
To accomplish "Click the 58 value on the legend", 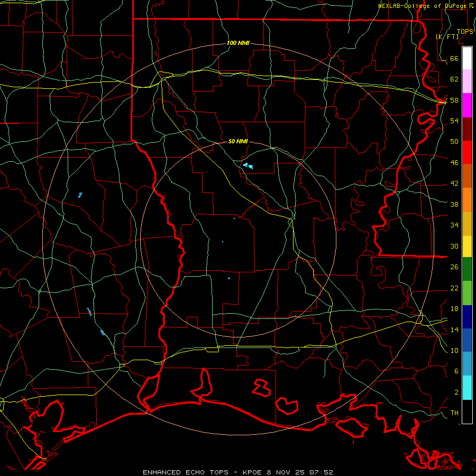I will (454, 100).
